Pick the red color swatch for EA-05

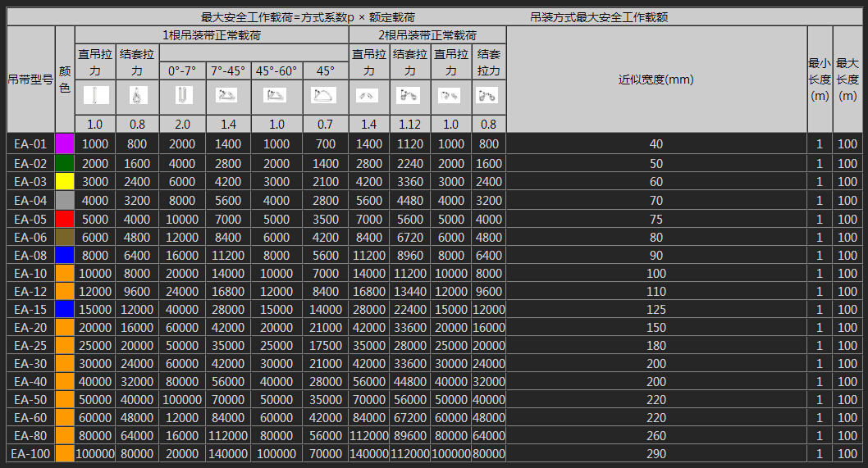tap(64, 219)
